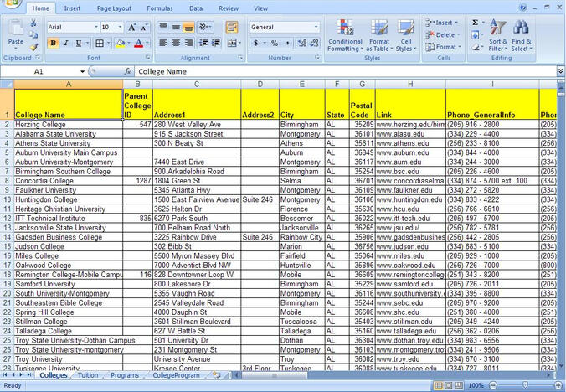This screenshot has height=392, width=566.
Task: Align text left
Action: pyautogui.click(x=163, y=43)
